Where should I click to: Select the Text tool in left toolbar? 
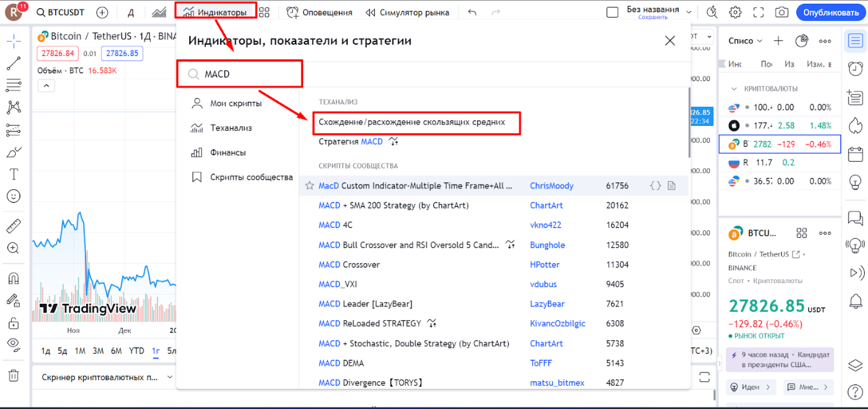[13, 174]
